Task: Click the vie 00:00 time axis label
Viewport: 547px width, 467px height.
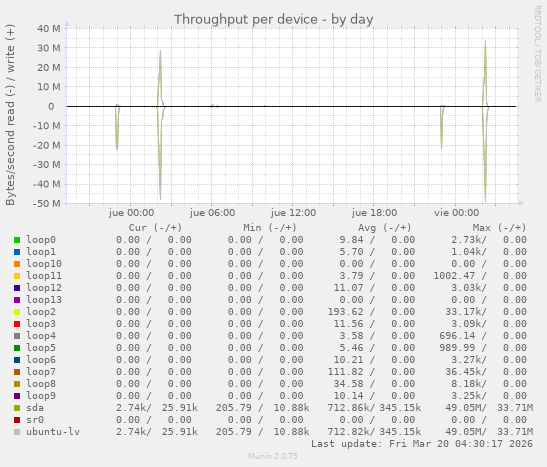Action: click(x=456, y=213)
